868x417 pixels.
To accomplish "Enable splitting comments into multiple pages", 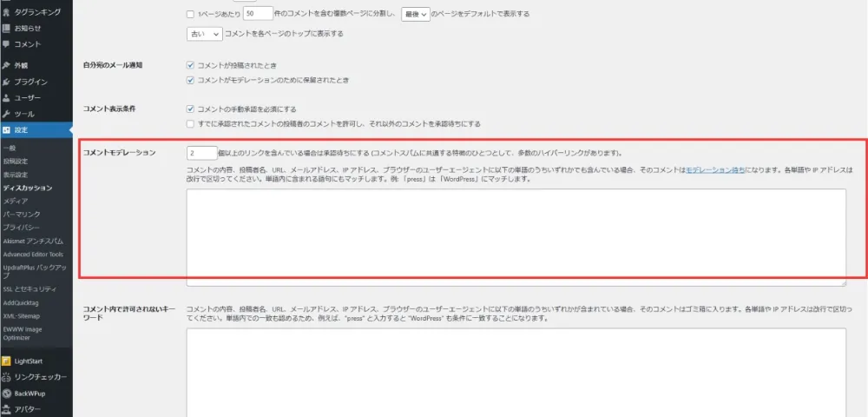I will 190,15.
